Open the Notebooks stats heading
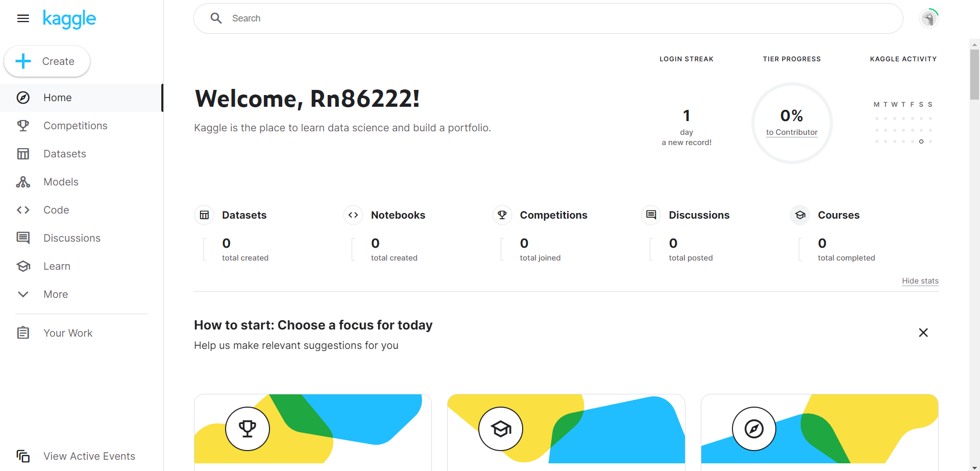The height and width of the screenshot is (471, 980). pos(398,215)
